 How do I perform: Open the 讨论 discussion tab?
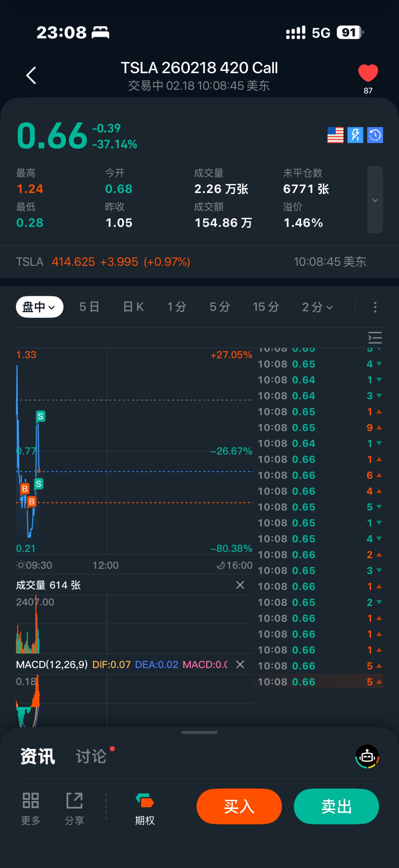[x=91, y=757]
